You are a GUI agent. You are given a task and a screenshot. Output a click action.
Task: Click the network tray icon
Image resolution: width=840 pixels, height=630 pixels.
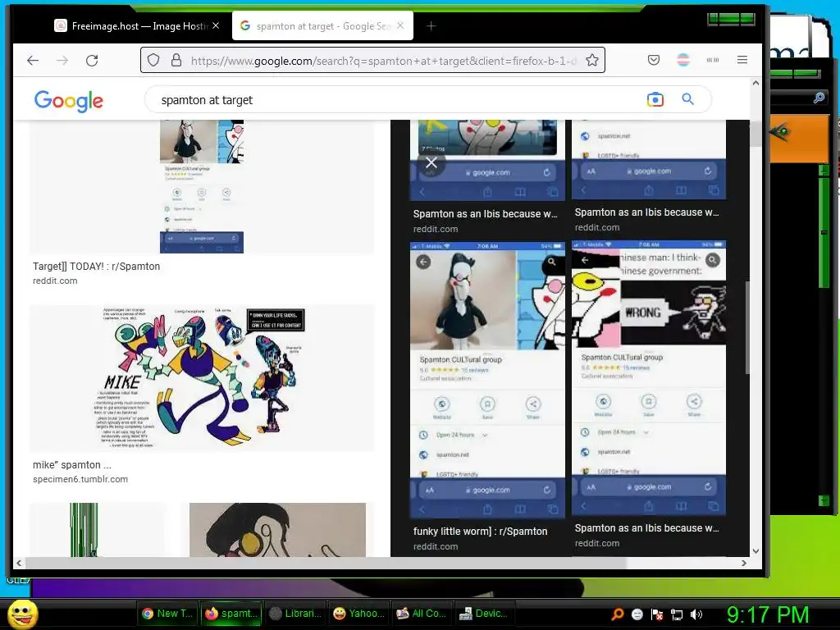677,614
